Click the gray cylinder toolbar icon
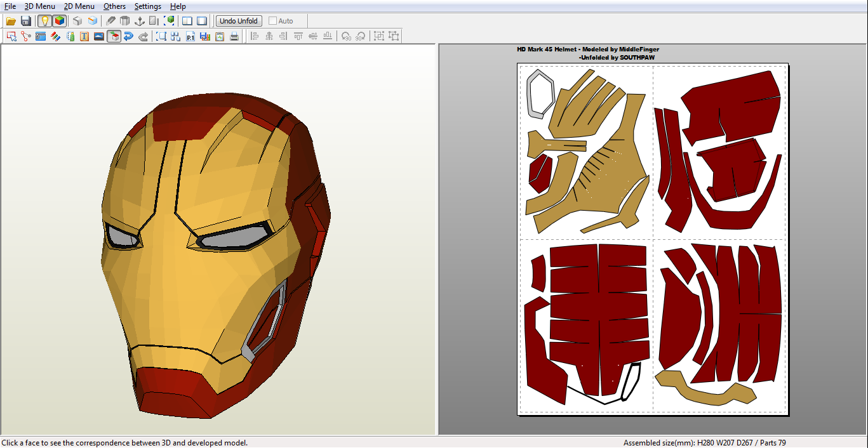The width and height of the screenshot is (868, 448). pyautogui.click(x=125, y=21)
